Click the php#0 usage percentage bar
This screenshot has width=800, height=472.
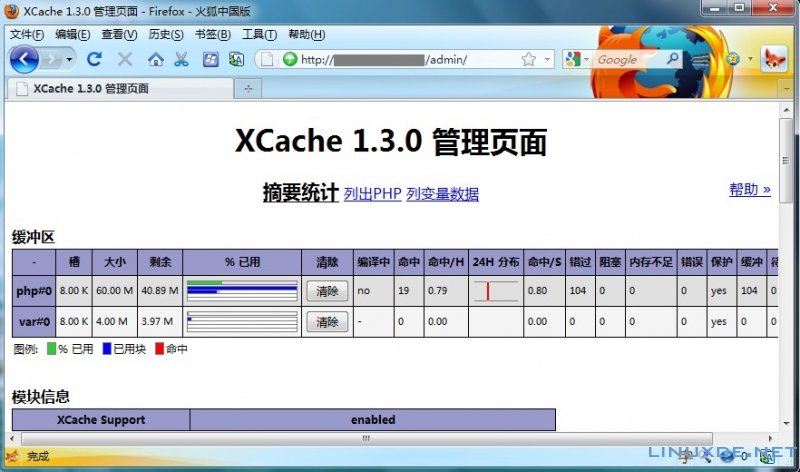(242, 291)
